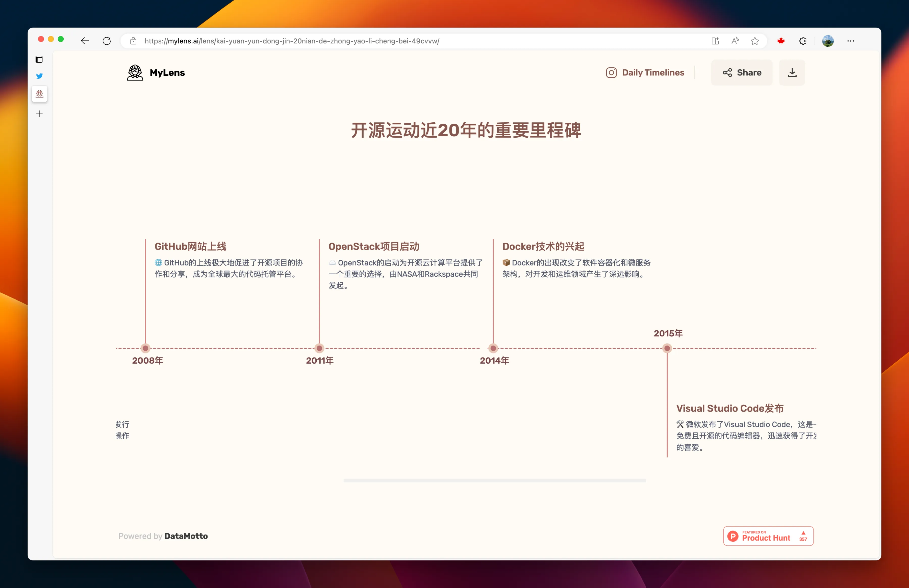
Task: Click the red maple leaf extension icon
Action: click(x=781, y=41)
